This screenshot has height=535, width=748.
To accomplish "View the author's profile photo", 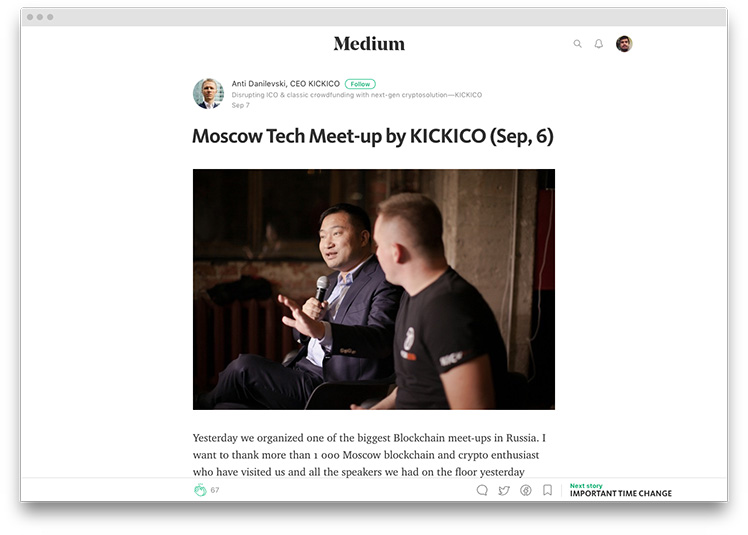I will pos(208,94).
